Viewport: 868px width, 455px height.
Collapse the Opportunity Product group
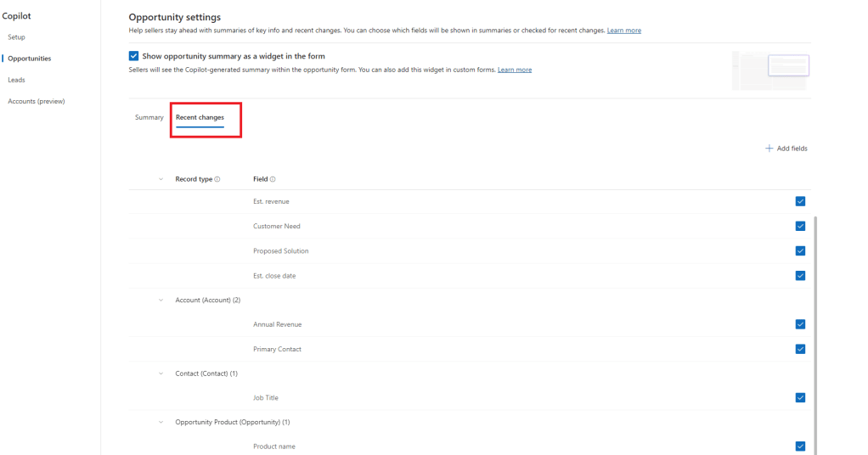(x=161, y=422)
